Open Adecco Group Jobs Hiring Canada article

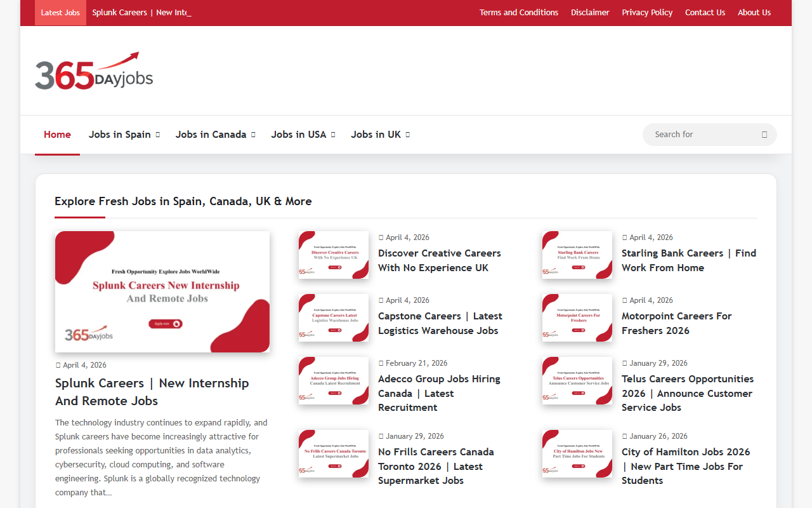(439, 393)
